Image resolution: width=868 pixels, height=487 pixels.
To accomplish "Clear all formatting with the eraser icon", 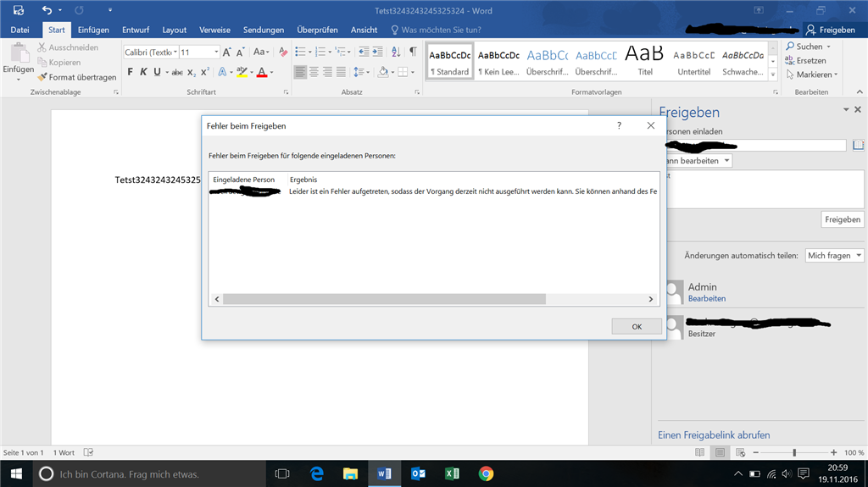I will 283,52.
